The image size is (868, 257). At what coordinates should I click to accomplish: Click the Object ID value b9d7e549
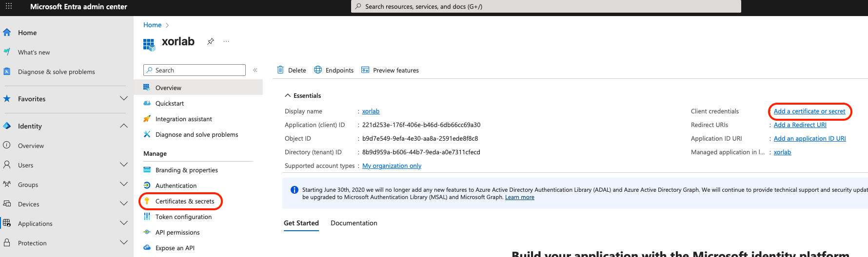[420, 138]
